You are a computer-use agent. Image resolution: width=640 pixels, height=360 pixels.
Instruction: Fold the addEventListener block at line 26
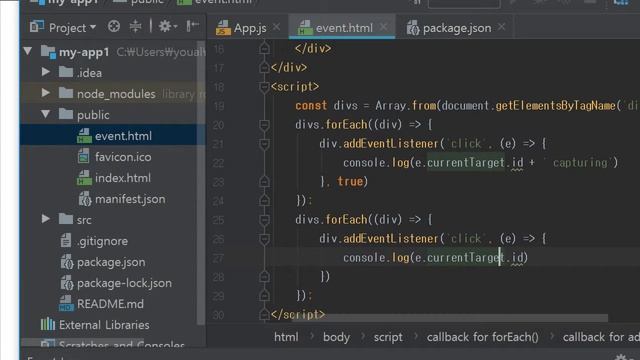point(264,239)
